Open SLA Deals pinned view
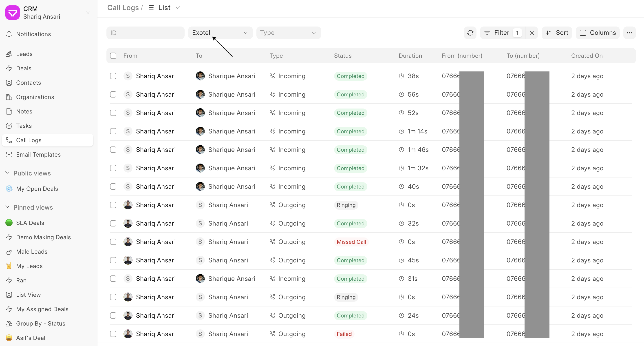 tap(30, 223)
